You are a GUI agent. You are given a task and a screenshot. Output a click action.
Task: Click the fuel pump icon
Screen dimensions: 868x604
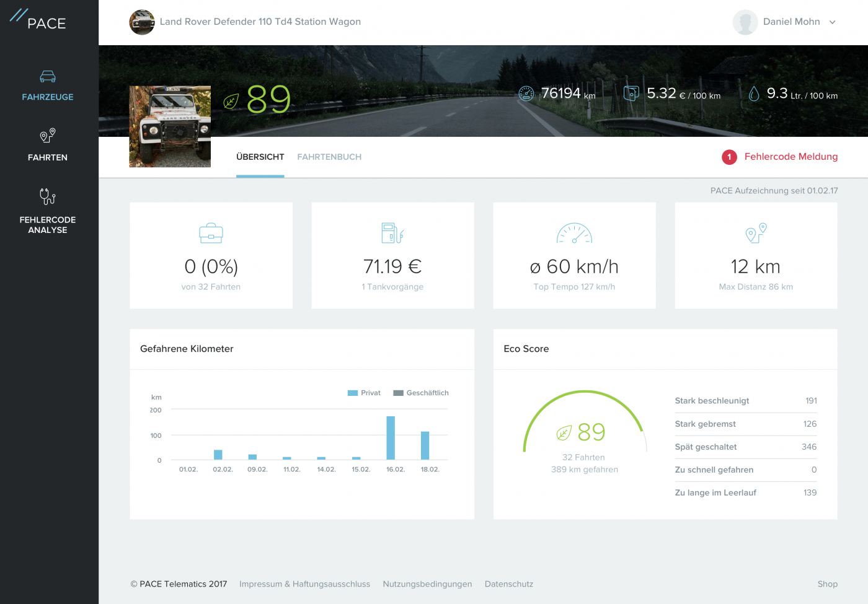[392, 234]
